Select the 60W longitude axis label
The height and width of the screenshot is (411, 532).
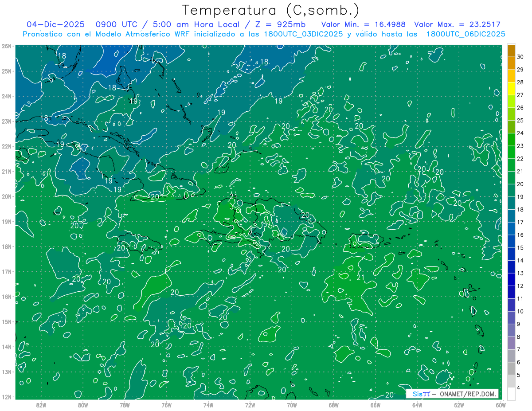point(501,405)
